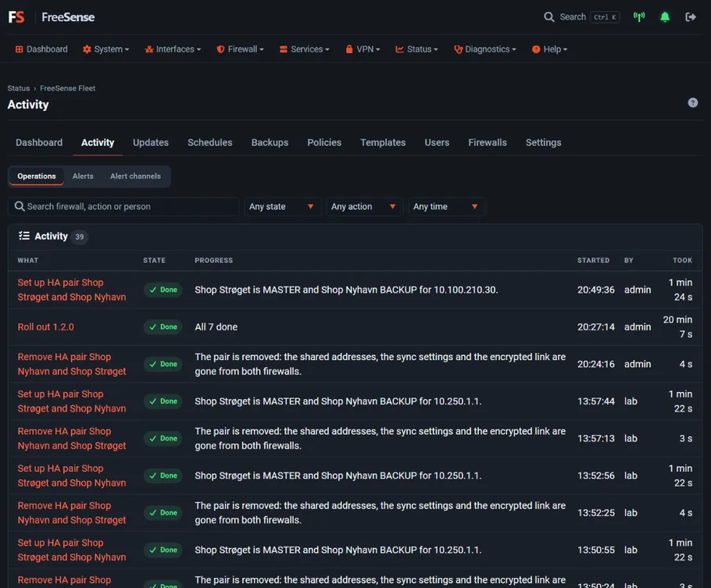Click the Status chart icon
The width and height of the screenshot is (711, 588).
click(x=399, y=49)
